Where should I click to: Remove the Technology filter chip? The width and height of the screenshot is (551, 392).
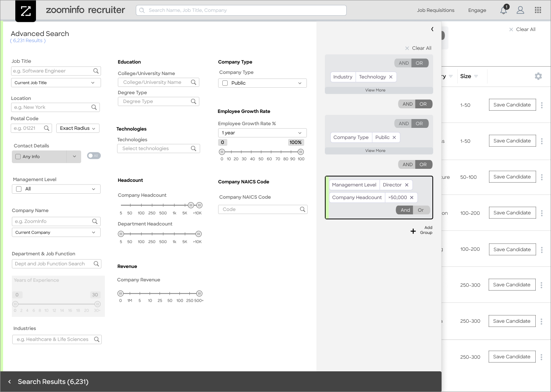391,77
